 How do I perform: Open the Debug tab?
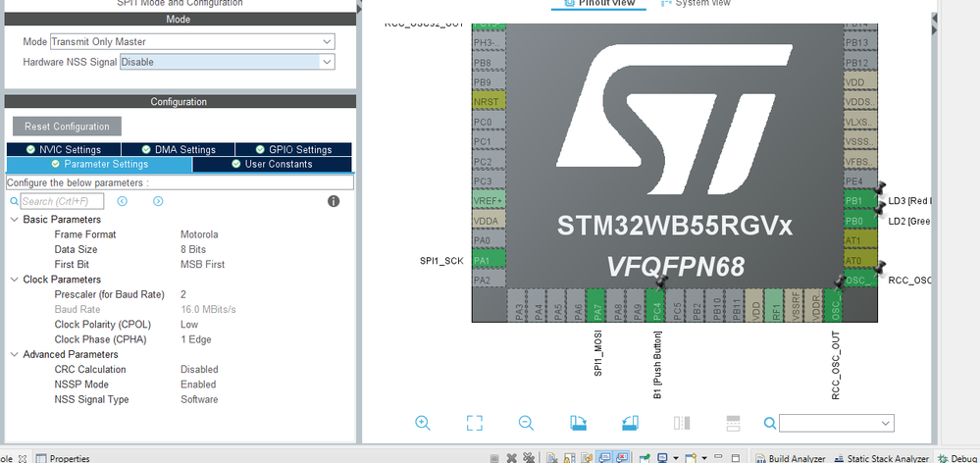[x=957, y=458]
